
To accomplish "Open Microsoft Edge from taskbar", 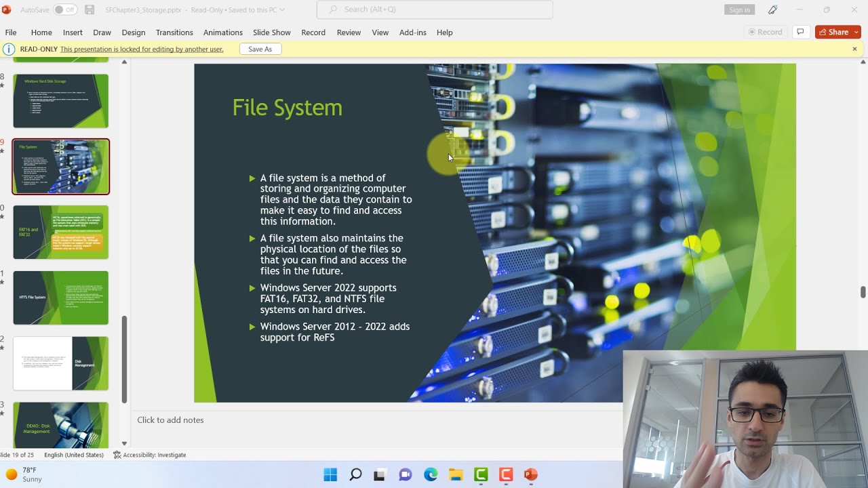I will [x=431, y=474].
